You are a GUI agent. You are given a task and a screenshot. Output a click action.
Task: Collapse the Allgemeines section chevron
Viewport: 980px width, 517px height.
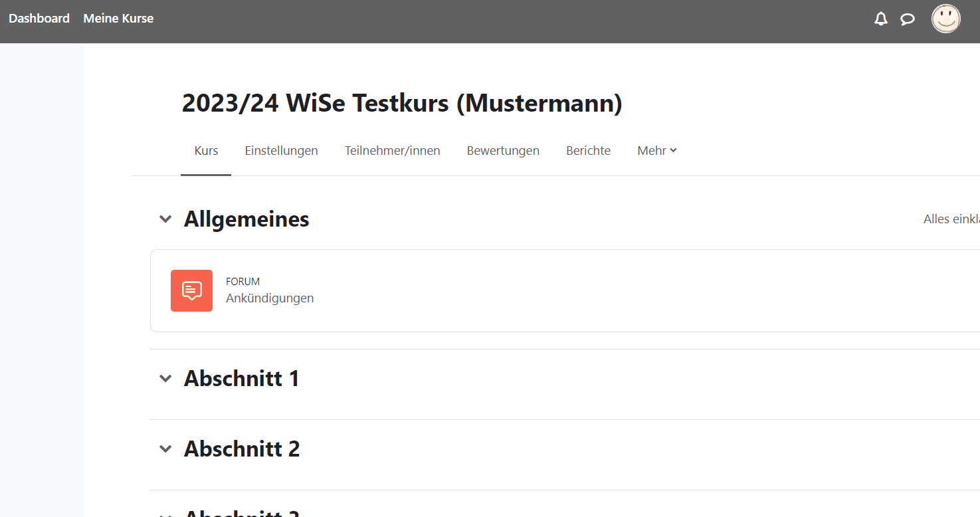pyautogui.click(x=165, y=219)
